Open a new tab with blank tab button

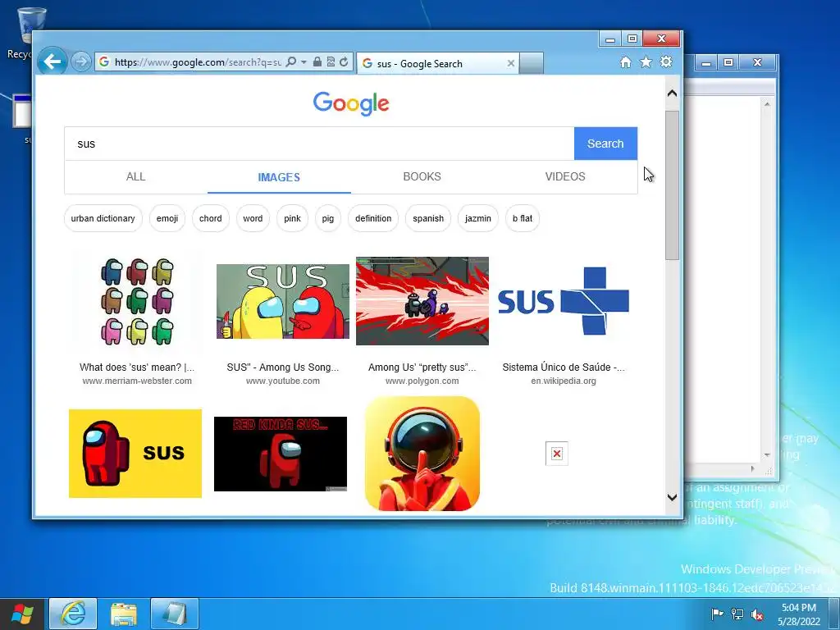pos(532,63)
